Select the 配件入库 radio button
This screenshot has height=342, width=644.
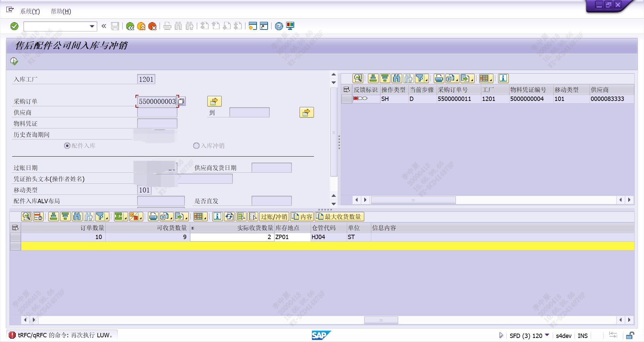(67, 146)
